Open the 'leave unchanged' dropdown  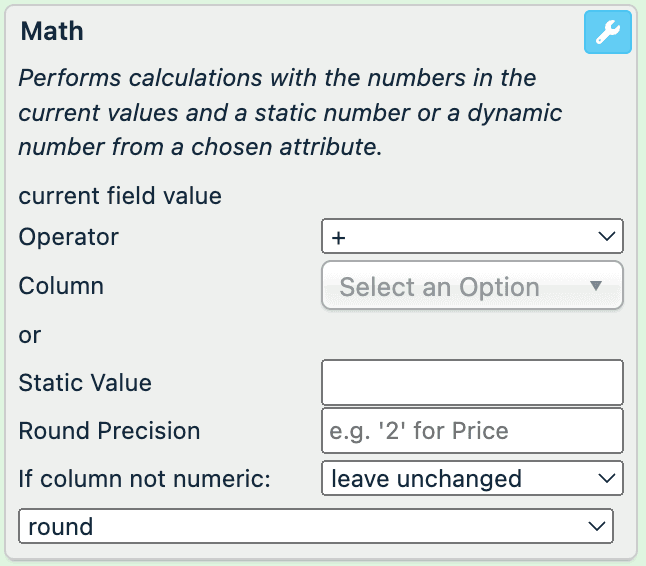click(x=472, y=478)
